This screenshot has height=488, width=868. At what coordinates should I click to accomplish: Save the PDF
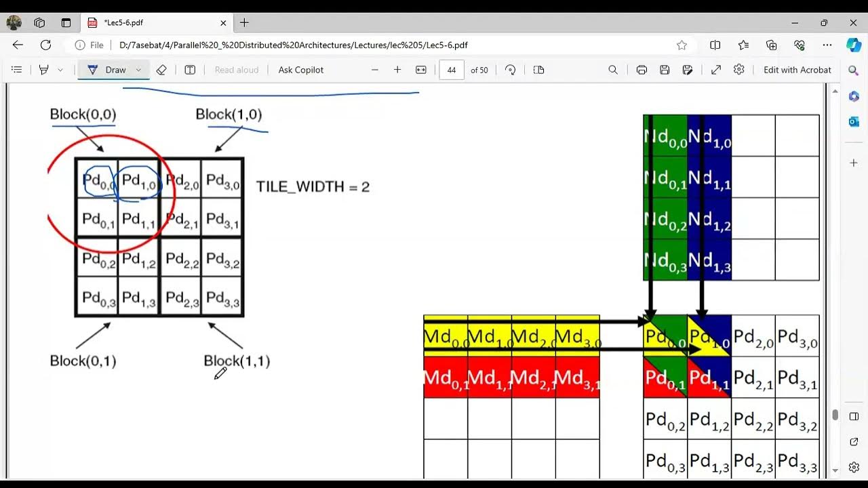pyautogui.click(x=665, y=70)
